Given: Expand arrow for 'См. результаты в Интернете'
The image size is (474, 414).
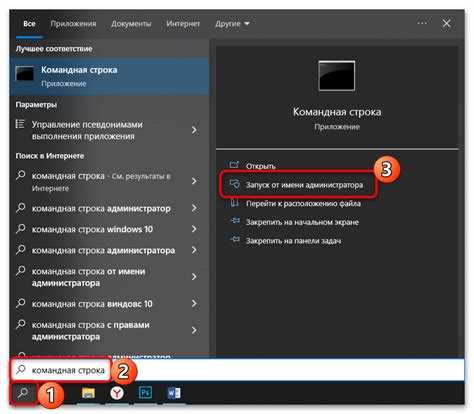Looking at the screenshot, I should (x=194, y=181).
